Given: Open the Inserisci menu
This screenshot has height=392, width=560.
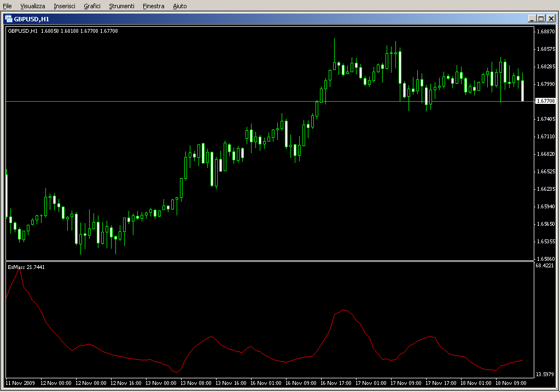Looking at the screenshot, I should coord(65,6).
